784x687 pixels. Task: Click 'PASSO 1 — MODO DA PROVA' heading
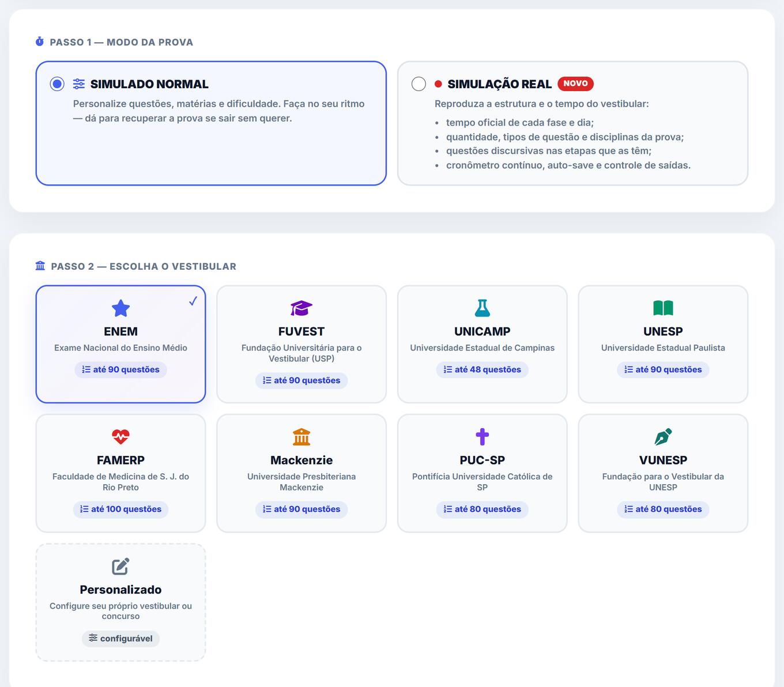tap(121, 42)
